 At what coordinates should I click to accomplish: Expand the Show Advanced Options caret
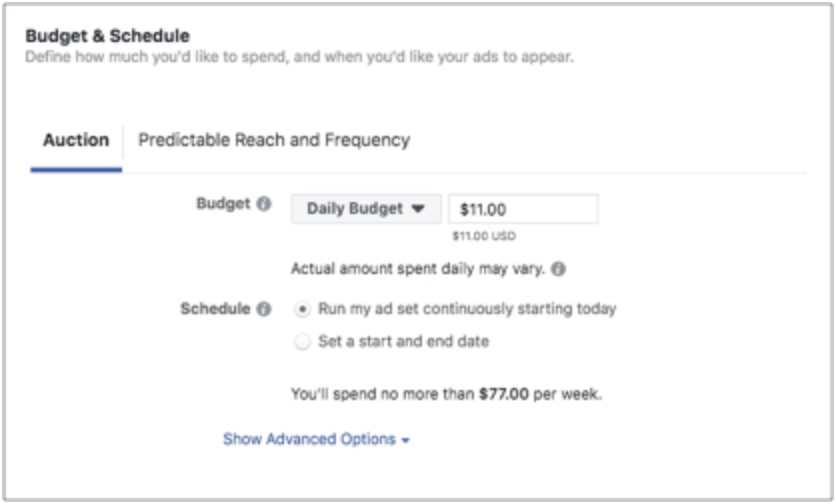click(x=405, y=440)
